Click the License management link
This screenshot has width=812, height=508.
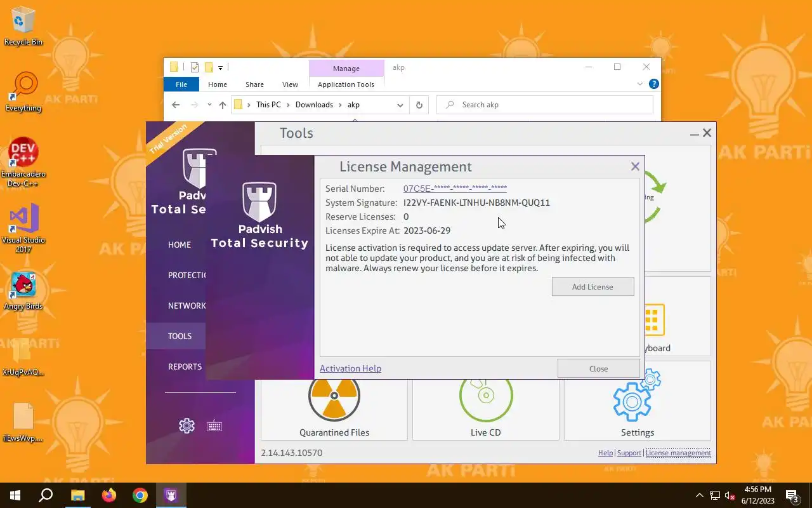[678, 453]
